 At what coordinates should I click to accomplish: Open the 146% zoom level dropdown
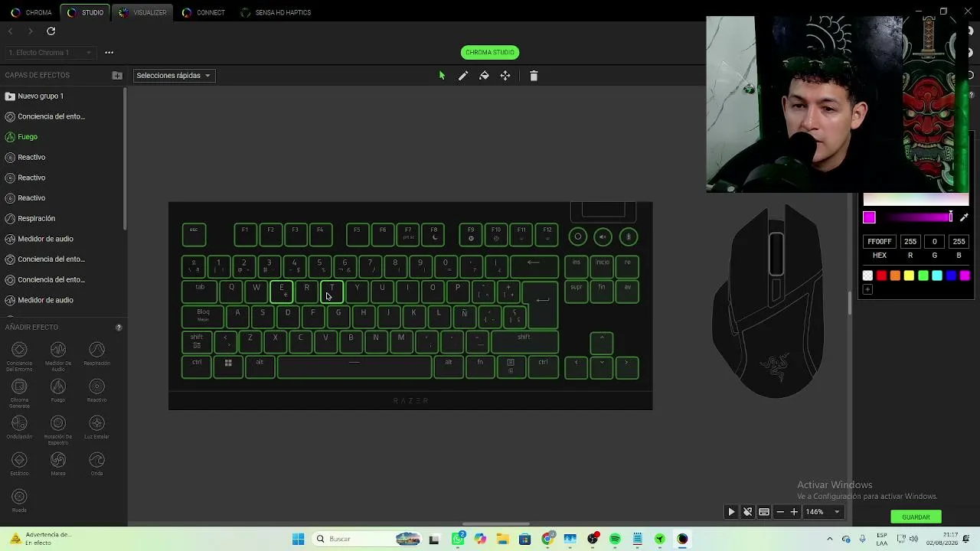[x=823, y=512]
